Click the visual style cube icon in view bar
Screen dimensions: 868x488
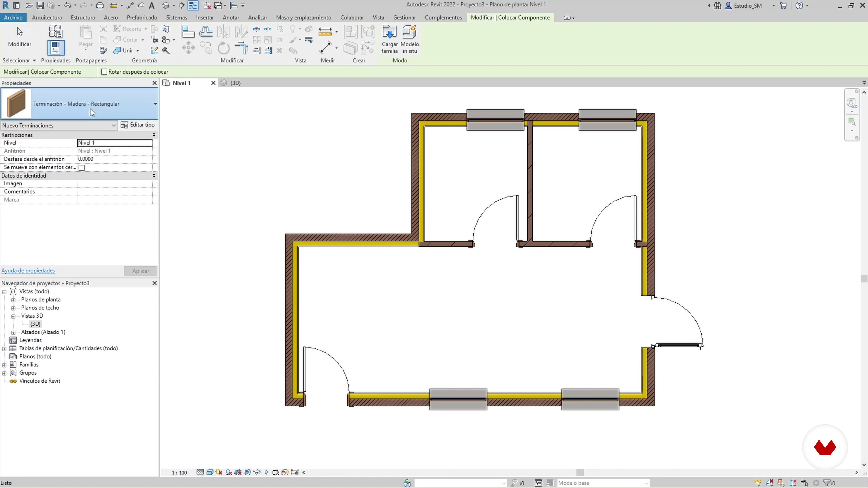tap(210, 472)
